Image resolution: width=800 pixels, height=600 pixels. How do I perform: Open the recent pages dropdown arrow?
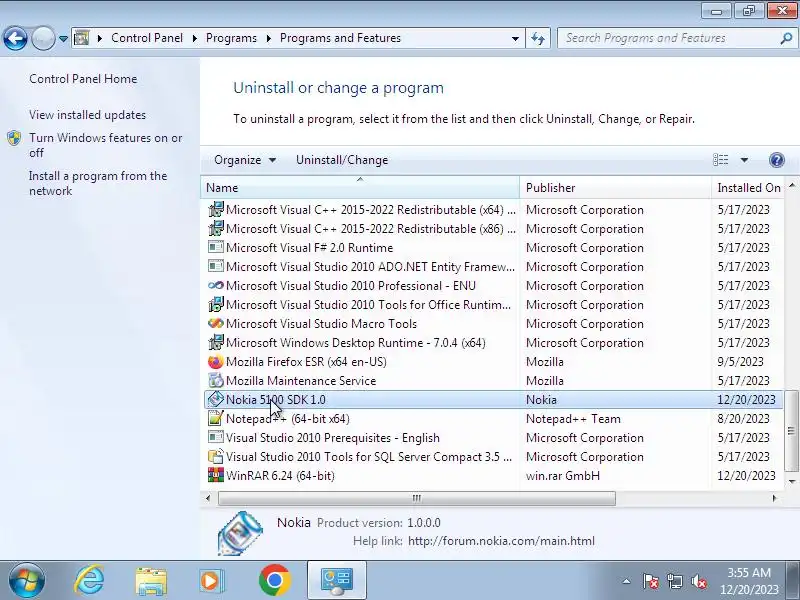(63, 39)
